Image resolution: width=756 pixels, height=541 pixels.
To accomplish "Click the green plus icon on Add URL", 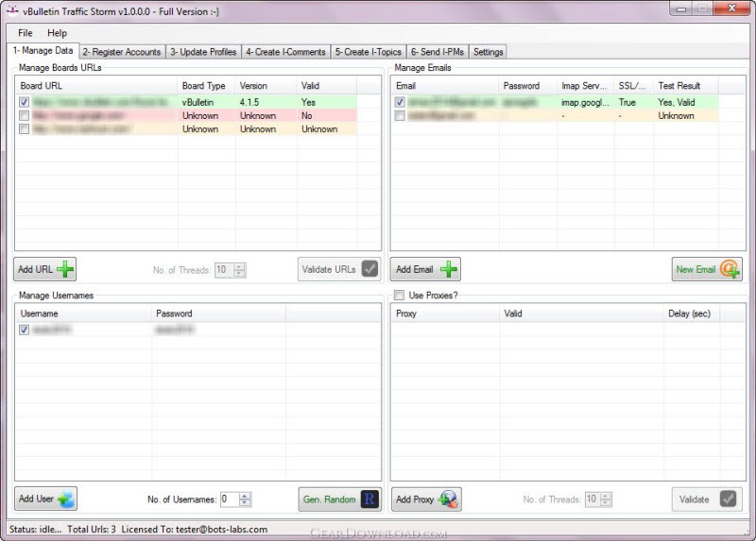I will point(65,269).
